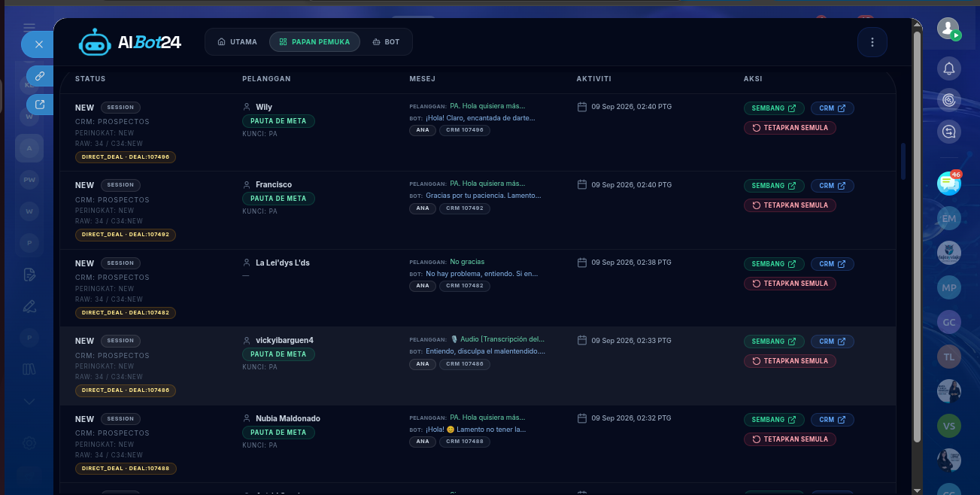Open the chat icon with the 46 badge

click(949, 183)
